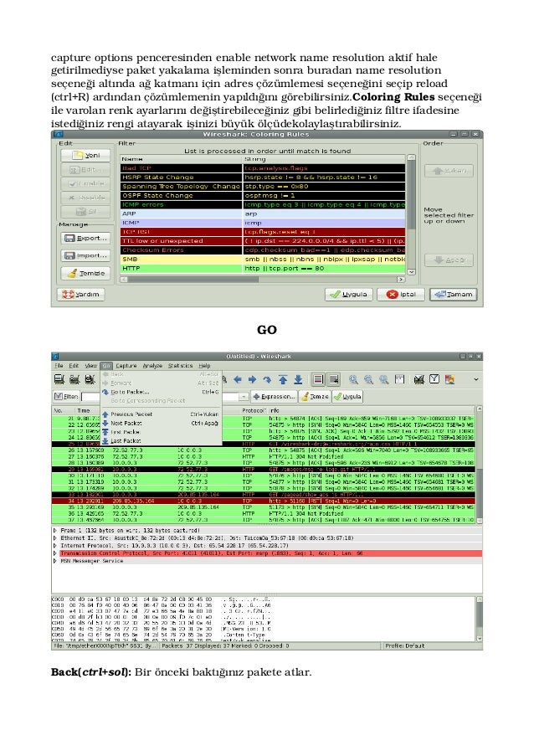Open the filter history dropdown arrow
This screenshot has height=756, width=534.
coord(244,396)
